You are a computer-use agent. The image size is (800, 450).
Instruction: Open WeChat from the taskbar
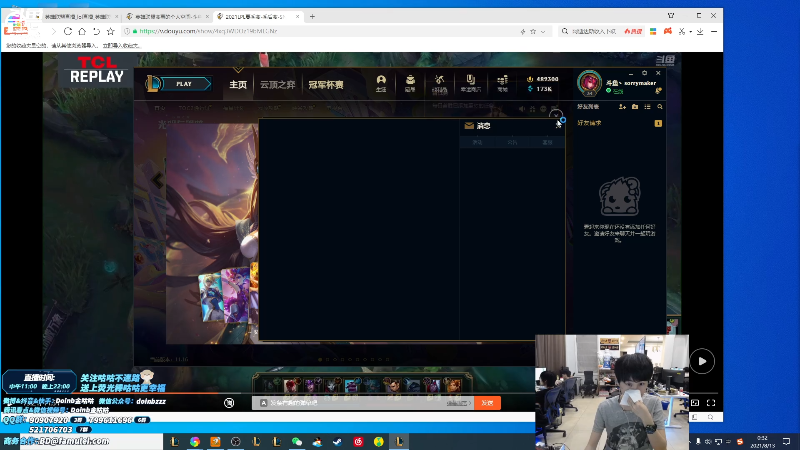click(297, 441)
